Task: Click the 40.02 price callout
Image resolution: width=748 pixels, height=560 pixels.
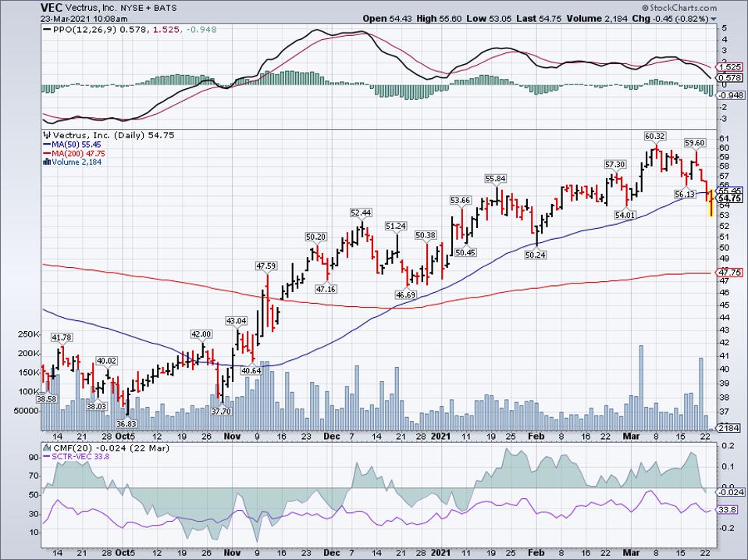Action: pos(106,361)
